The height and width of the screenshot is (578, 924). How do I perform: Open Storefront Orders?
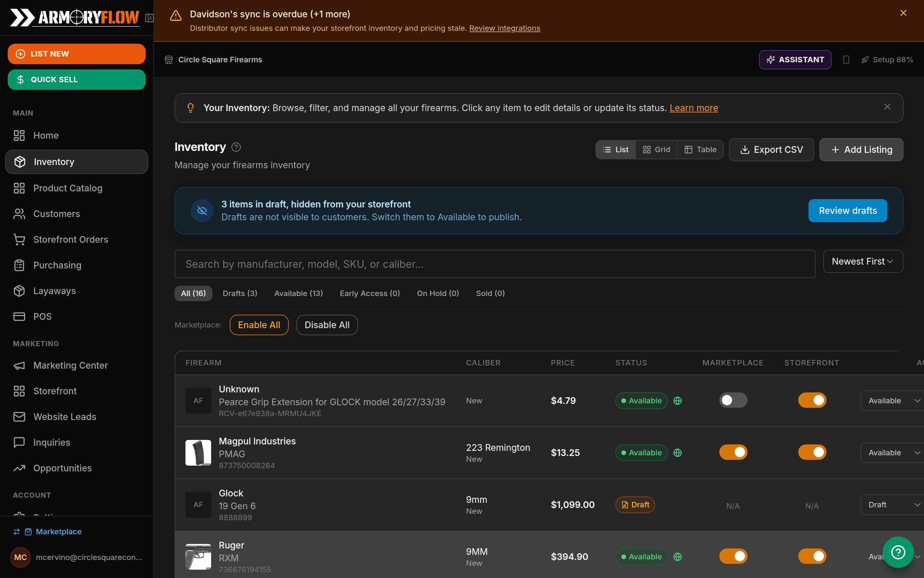[77, 239]
